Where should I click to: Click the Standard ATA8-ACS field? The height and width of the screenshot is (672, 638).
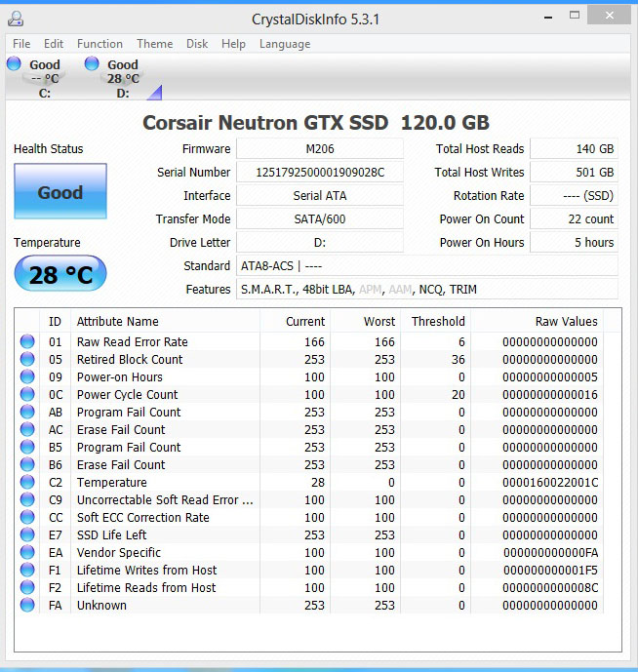point(427,265)
